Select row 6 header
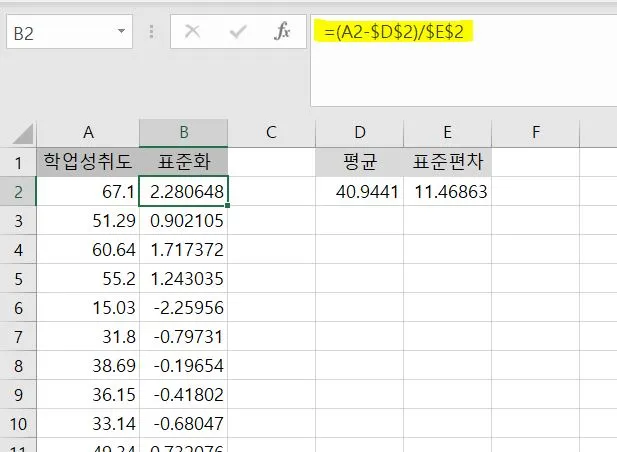This screenshot has width=617, height=452. [x=18, y=308]
